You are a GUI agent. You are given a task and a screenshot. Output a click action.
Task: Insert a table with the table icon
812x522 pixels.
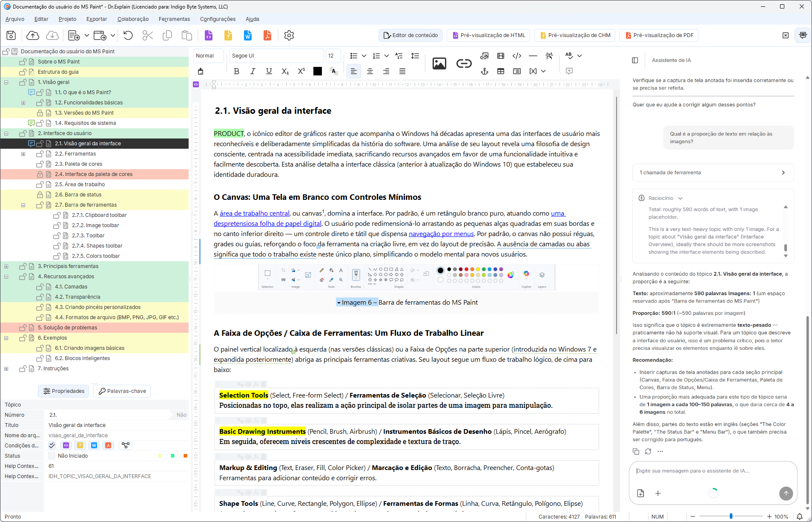click(501, 71)
